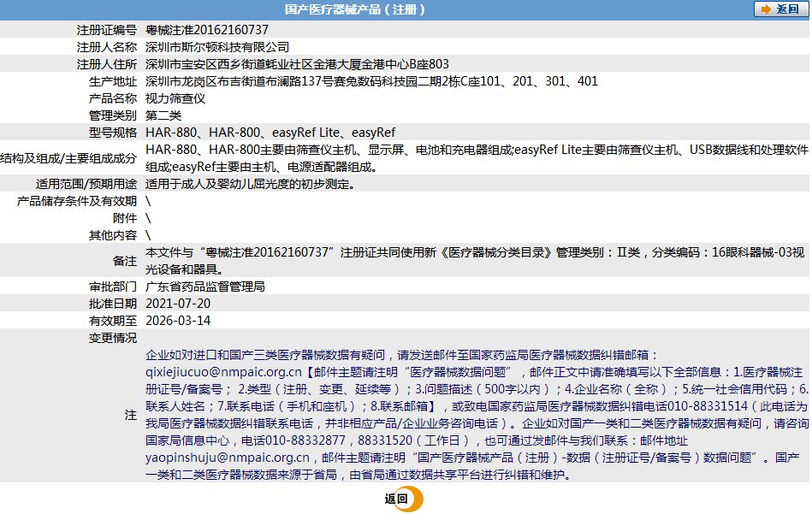Click the 结构及组成/主要组成成分 label
Screen dimensions: 812x514
[x=68, y=158]
